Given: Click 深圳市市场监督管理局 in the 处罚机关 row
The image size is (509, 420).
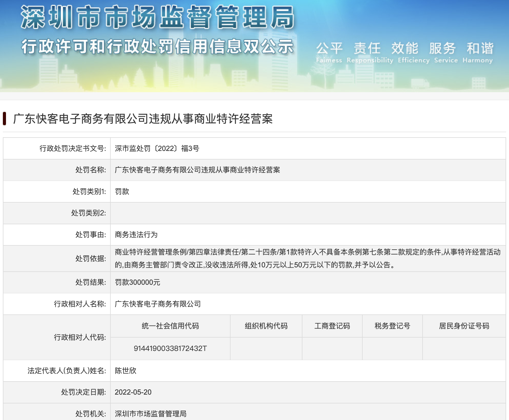Looking at the screenshot, I should [x=151, y=414].
